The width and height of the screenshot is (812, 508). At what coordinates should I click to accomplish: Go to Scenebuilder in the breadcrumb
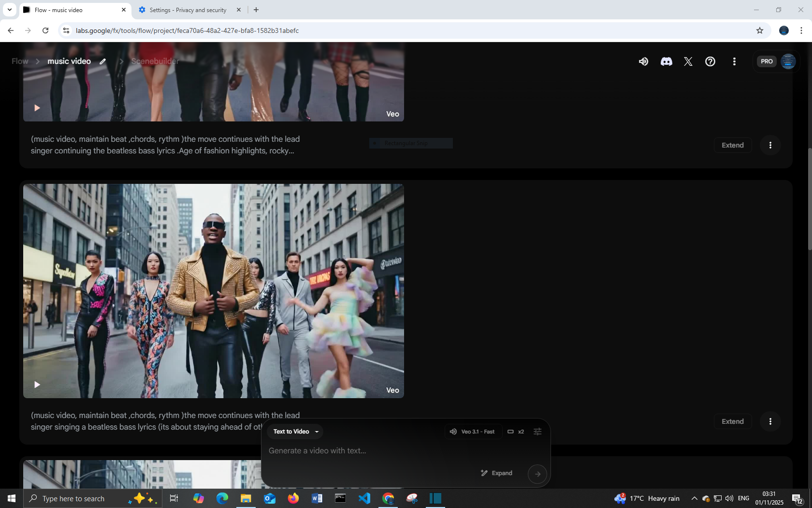click(155, 61)
